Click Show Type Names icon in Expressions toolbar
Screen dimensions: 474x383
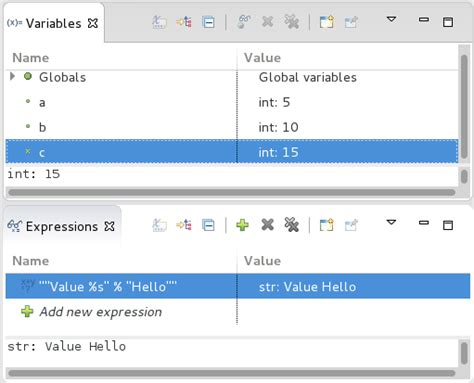[159, 225]
